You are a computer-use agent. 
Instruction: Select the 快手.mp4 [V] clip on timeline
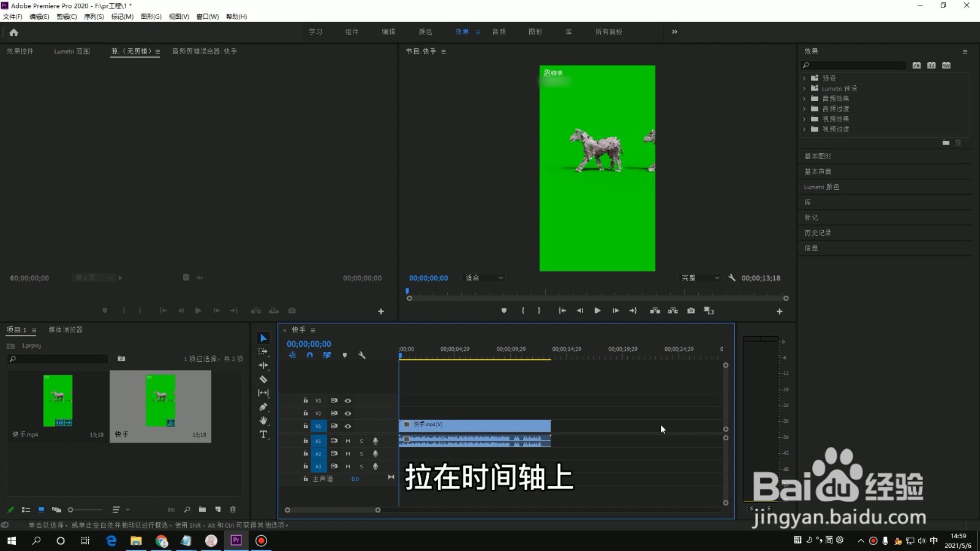[475, 425]
